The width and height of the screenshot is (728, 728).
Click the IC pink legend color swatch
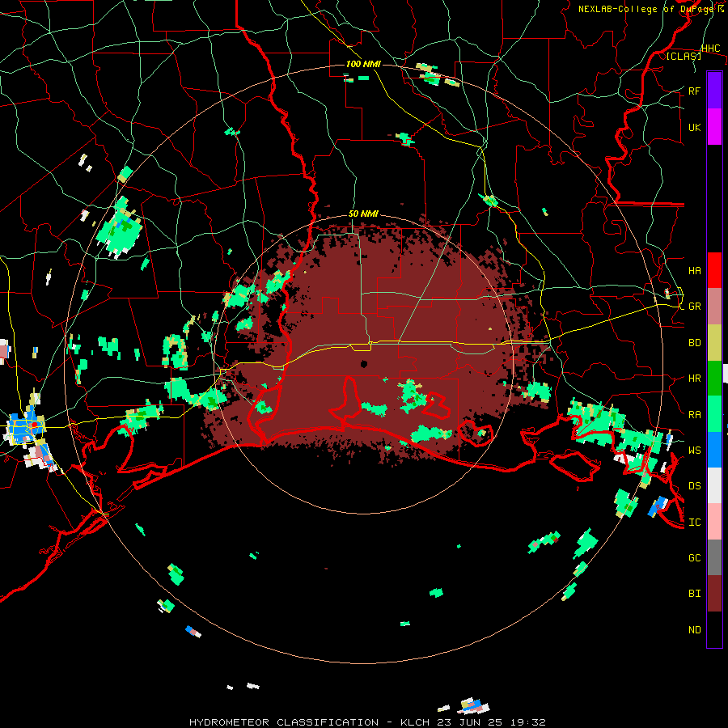click(x=714, y=522)
